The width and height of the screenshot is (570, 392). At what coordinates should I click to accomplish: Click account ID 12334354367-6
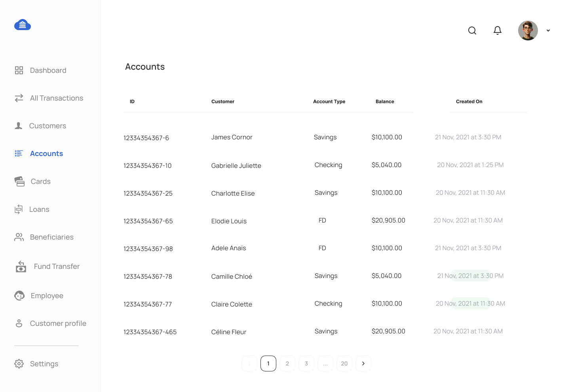coord(146,138)
